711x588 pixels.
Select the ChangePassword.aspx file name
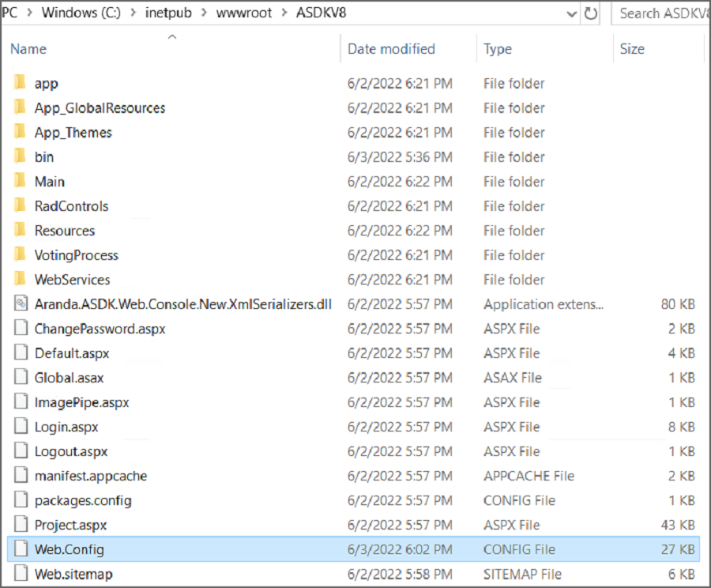[x=100, y=329]
